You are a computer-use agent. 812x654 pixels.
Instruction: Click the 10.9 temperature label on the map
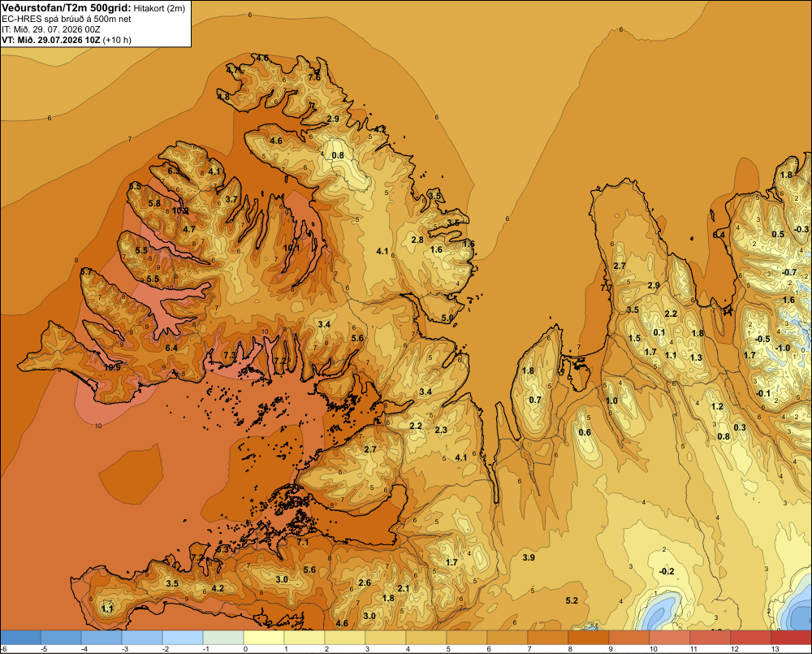pyautogui.click(x=112, y=367)
